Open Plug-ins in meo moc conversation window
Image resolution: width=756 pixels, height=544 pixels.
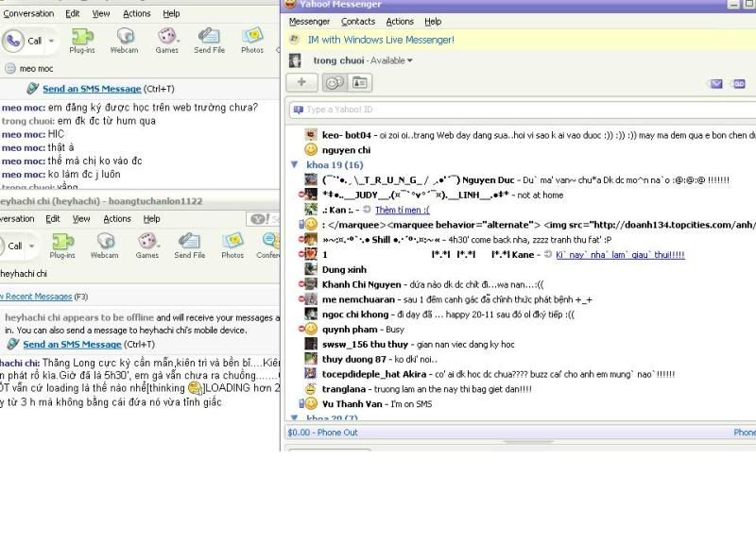coord(82,41)
